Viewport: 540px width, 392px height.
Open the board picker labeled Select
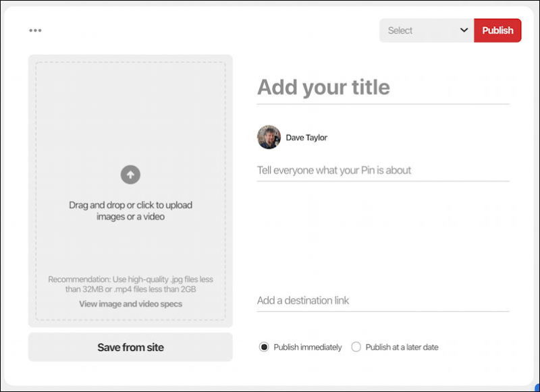tap(425, 30)
